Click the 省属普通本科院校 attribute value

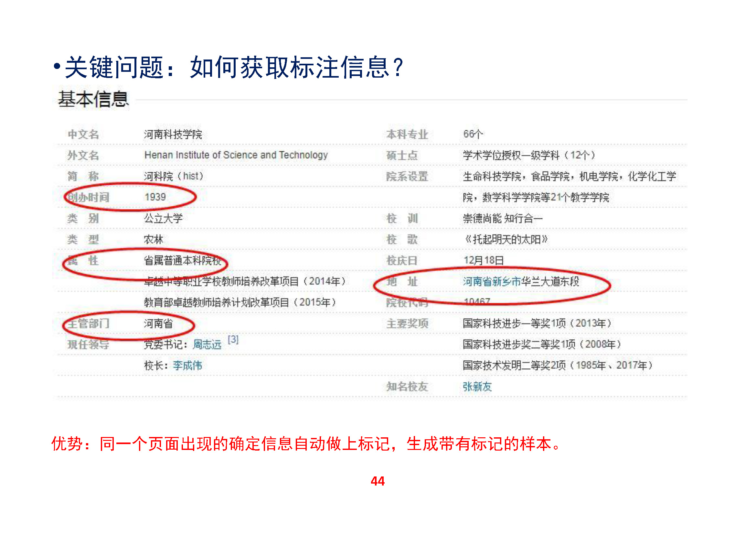(x=182, y=261)
